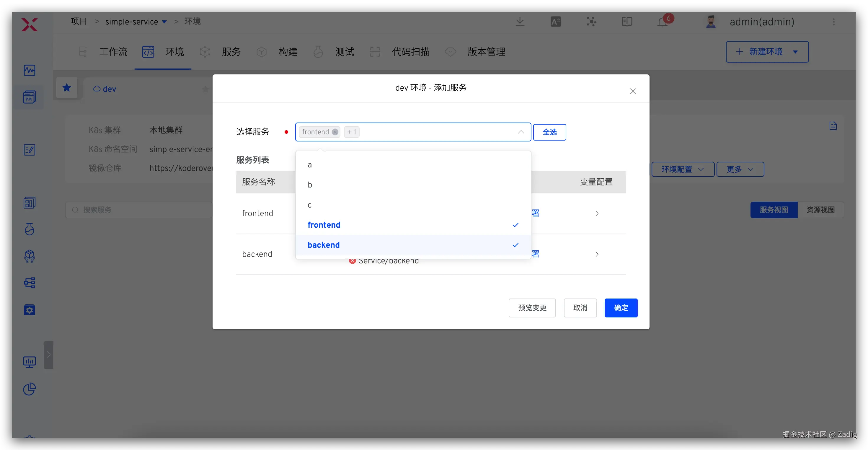Expand frontend row variable configuration chevron
The image size is (868, 450).
click(x=597, y=213)
